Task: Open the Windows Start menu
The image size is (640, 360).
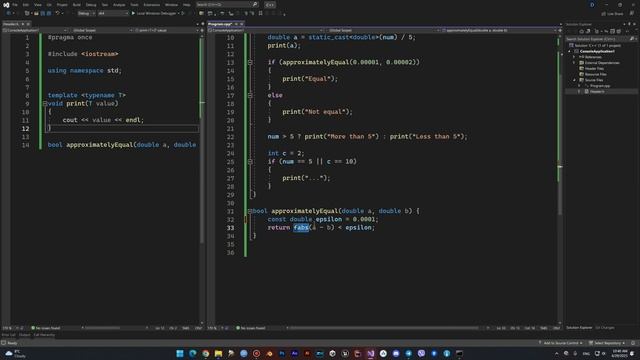Action: pos(180,353)
